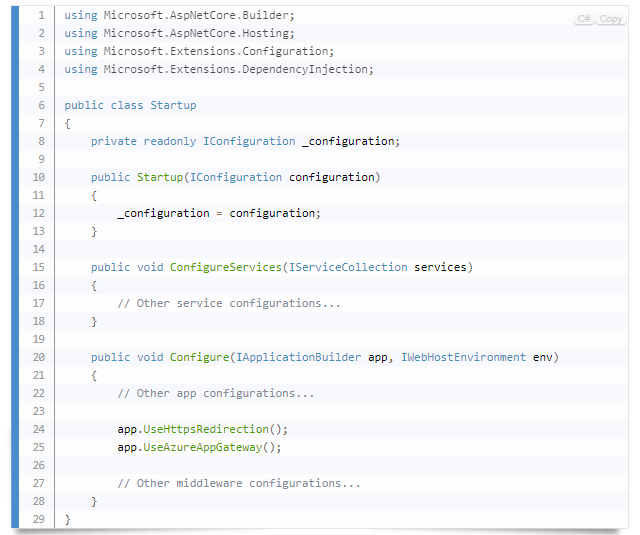The image size is (640, 535).
Task: Click the Startup class name declaration
Action: click(173, 105)
